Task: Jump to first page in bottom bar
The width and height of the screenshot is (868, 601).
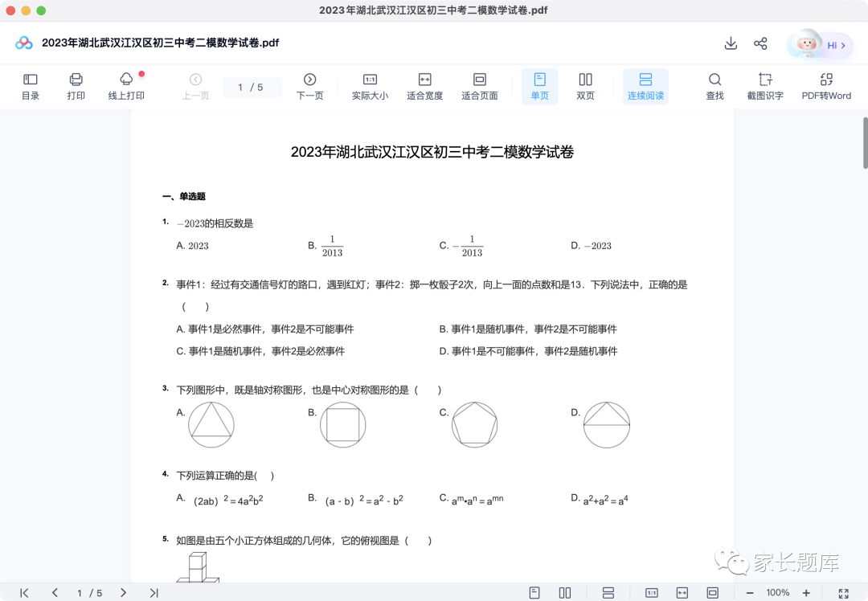Action: [x=24, y=593]
